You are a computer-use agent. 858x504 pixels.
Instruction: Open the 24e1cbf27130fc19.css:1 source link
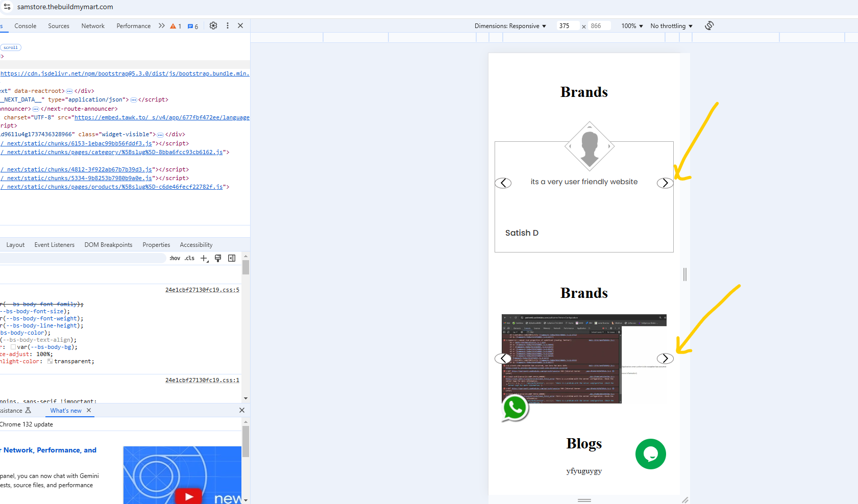pos(202,380)
